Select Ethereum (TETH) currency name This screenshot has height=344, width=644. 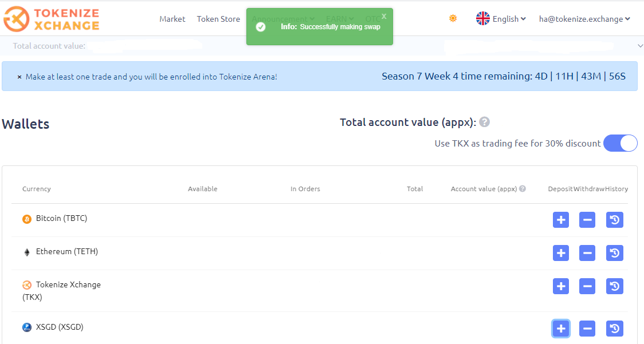click(67, 252)
